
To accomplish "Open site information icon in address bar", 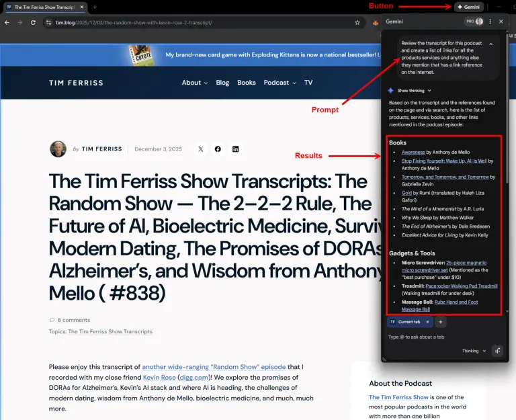I will click(48, 22).
